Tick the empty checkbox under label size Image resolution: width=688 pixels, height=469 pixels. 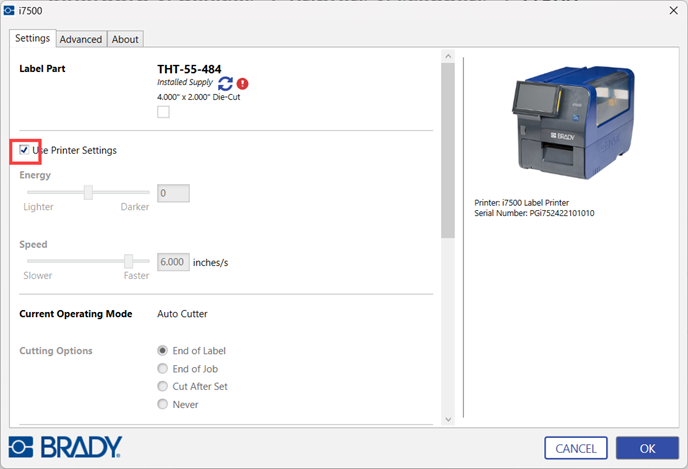tap(163, 112)
